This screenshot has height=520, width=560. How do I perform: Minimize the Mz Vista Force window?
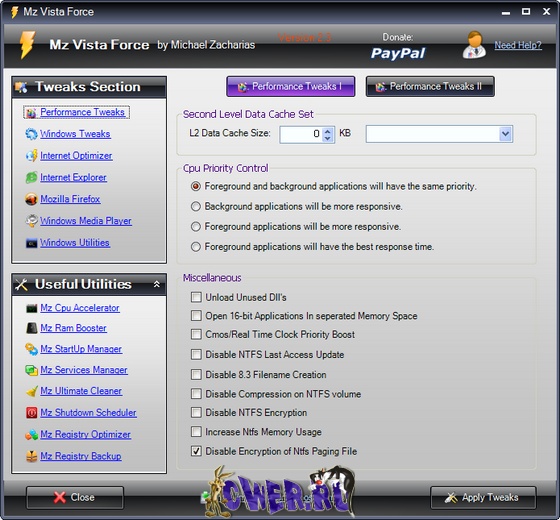click(506, 12)
